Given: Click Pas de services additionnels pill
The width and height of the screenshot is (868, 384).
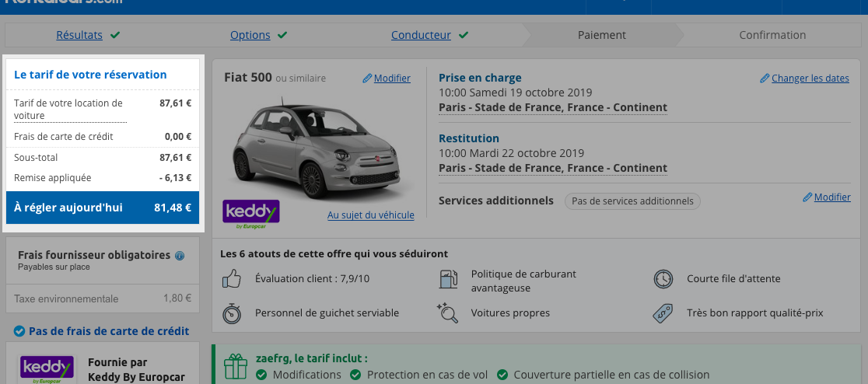Looking at the screenshot, I should (x=632, y=201).
